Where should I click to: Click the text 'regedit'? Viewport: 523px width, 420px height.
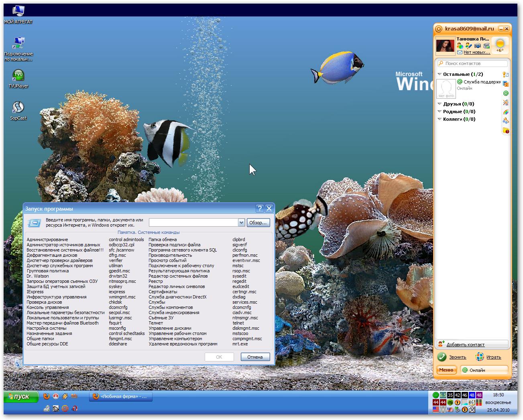click(x=240, y=281)
